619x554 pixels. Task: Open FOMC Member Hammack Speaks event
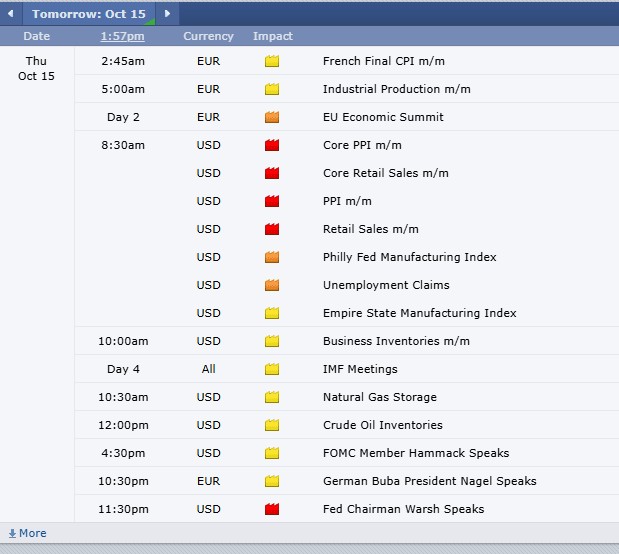[x=416, y=453]
